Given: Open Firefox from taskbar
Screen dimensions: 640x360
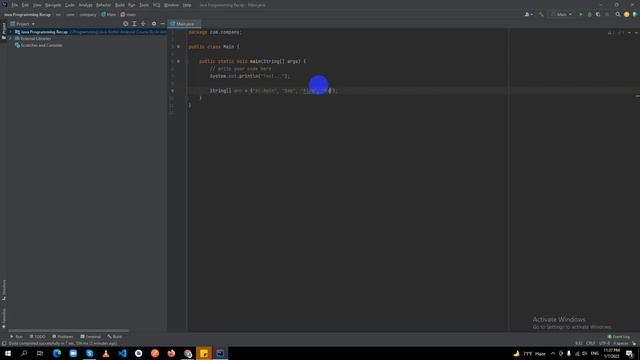Looking at the screenshot, I should tap(171, 353).
